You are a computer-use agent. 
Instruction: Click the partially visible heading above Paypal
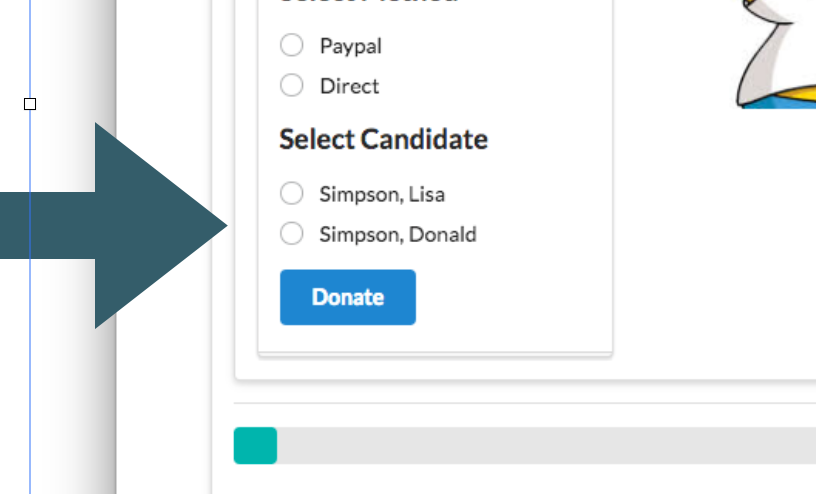pyautogui.click(x=368, y=3)
